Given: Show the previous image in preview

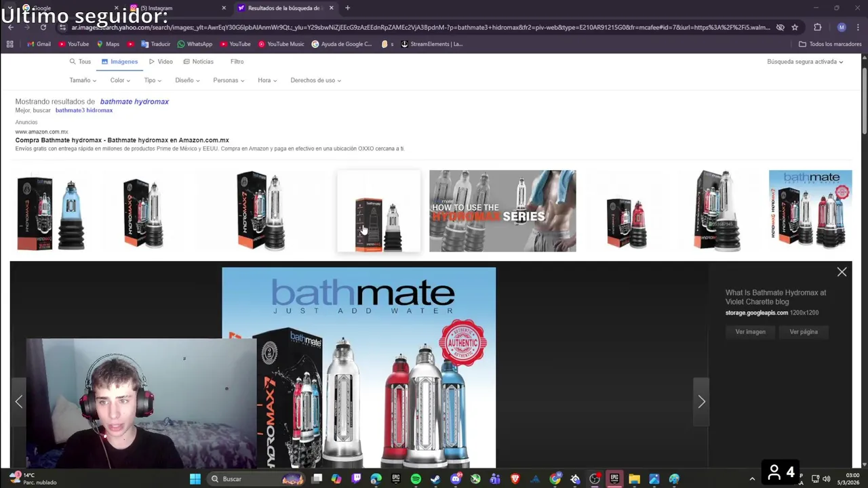Looking at the screenshot, I should [x=19, y=401].
